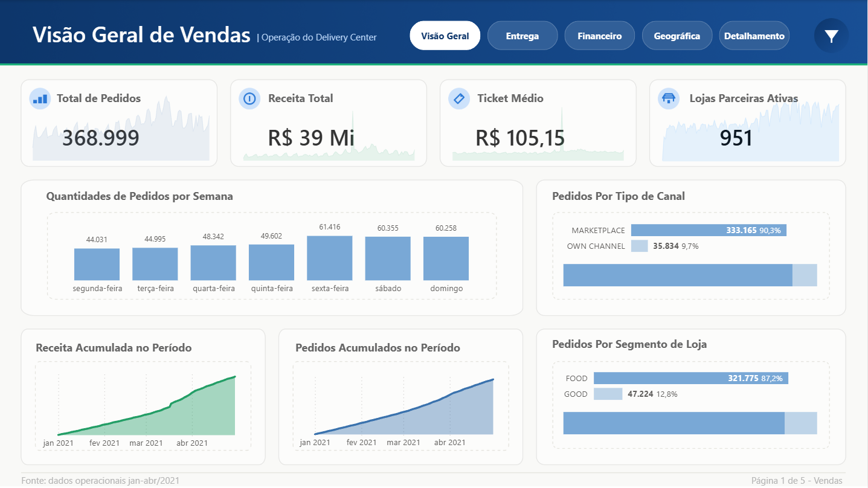Viewport: 868px width, 488px height.
Task: Click the GOOD segment bar in store chart
Action: (608, 394)
